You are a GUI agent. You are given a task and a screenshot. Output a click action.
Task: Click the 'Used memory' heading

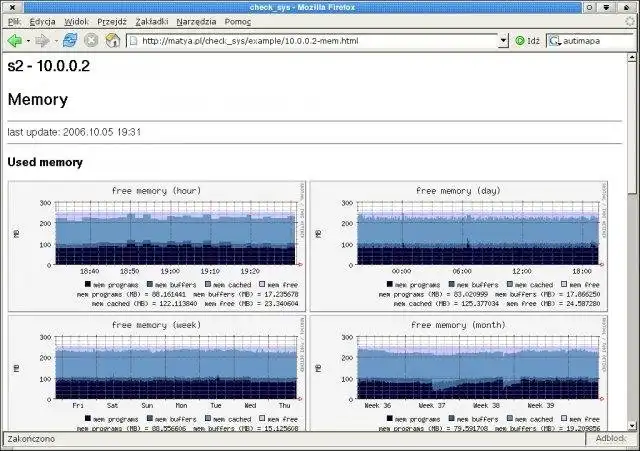point(45,162)
